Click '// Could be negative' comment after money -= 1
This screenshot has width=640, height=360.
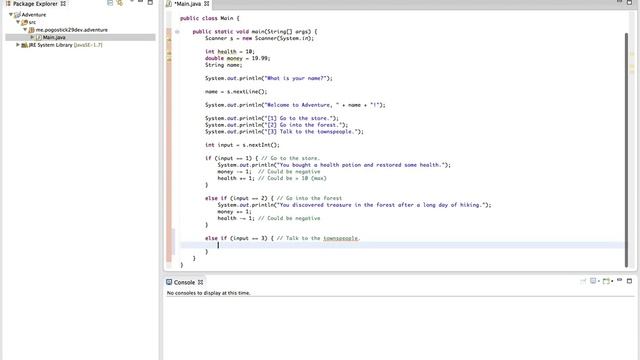289,172
